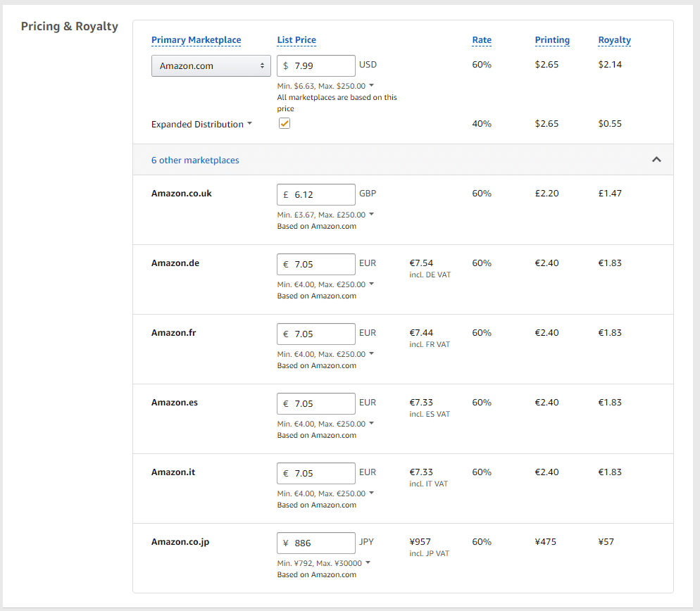Click 'All marketplaces are based on this price' note
The image size is (700, 611).
(337, 103)
